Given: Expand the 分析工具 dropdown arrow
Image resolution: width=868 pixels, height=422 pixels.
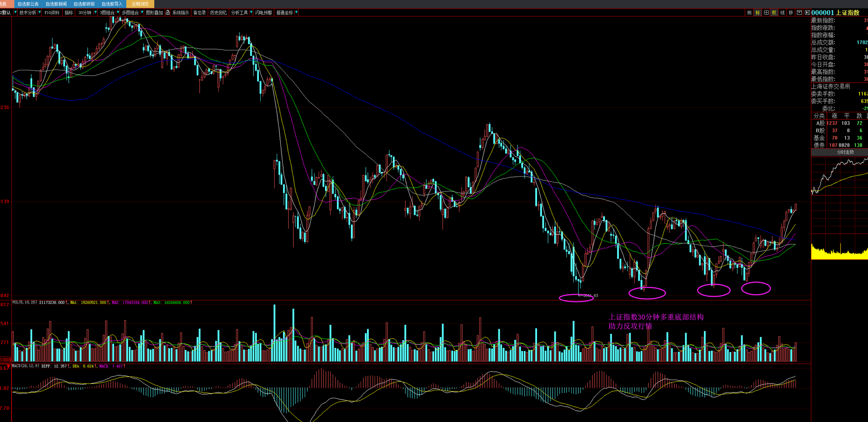Looking at the screenshot, I should click(x=251, y=13).
